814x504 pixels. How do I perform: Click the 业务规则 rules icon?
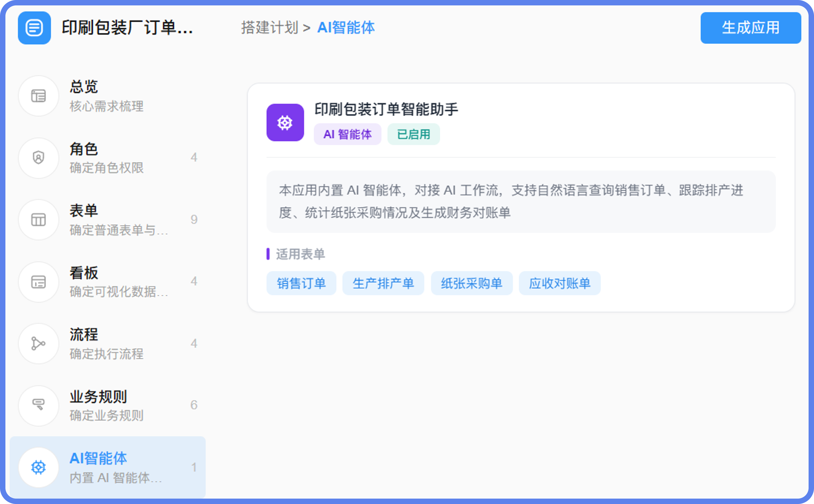(39, 405)
